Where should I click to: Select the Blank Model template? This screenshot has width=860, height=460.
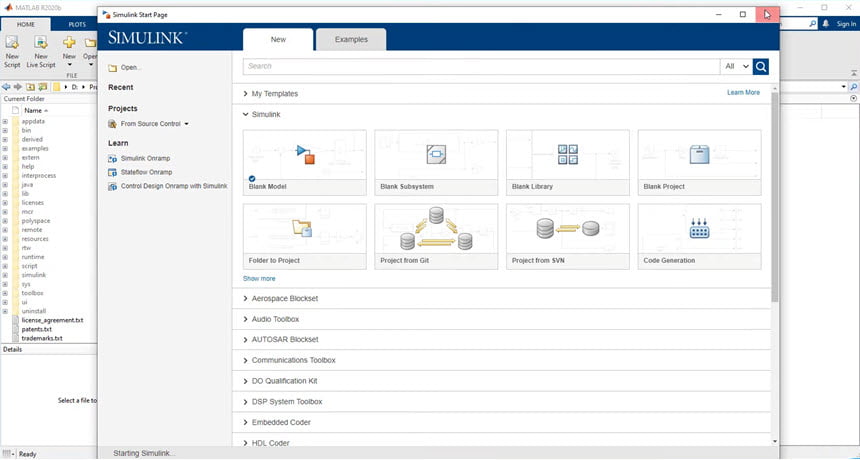pyautogui.click(x=304, y=162)
